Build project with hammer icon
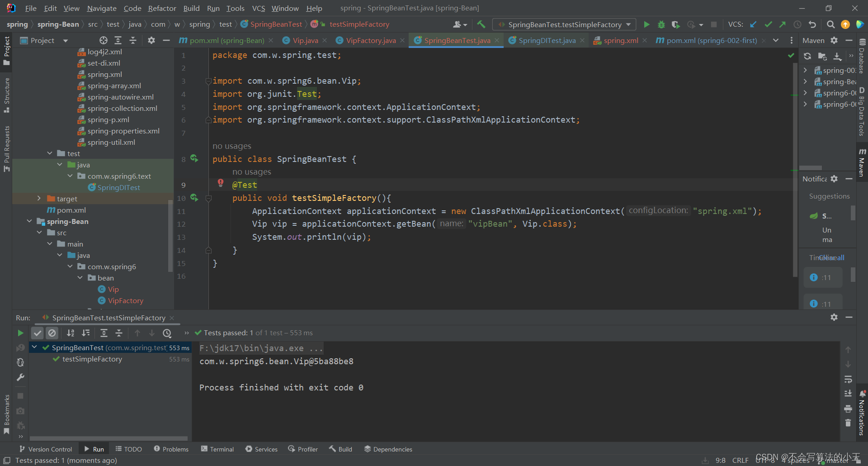This screenshot has height=466, width=868. 481,24
